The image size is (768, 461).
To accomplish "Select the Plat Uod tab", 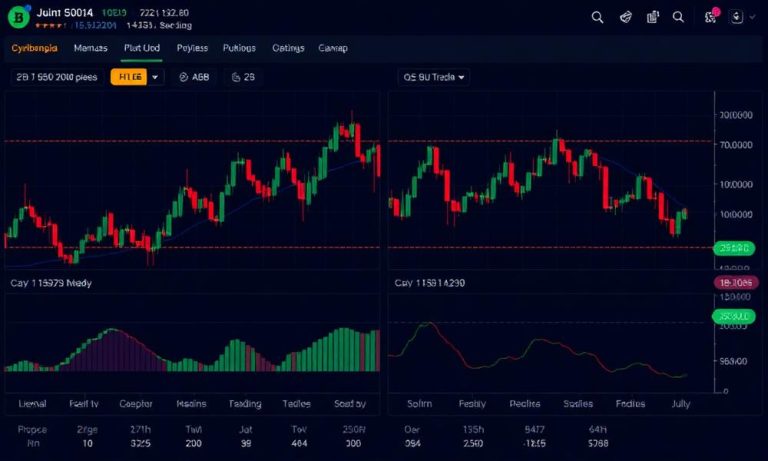I will tap(141, 48).
